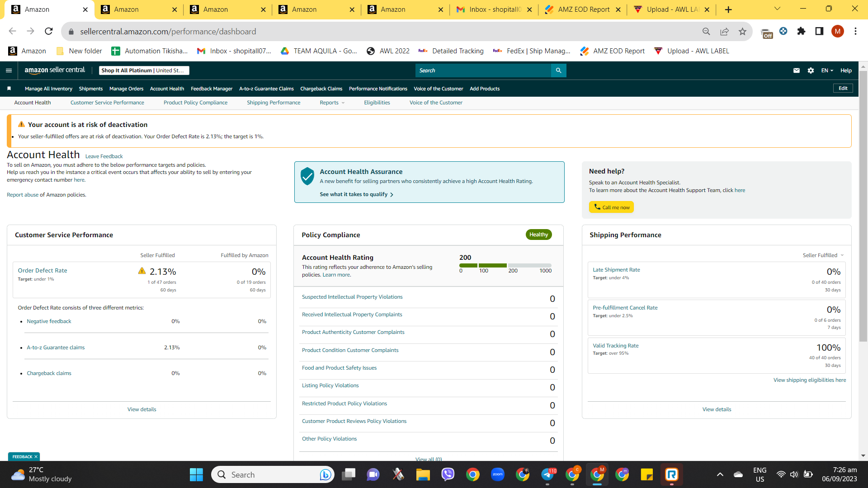Click See what it takes to qualify
Screen dimensions: 868x488
point(356,194)
